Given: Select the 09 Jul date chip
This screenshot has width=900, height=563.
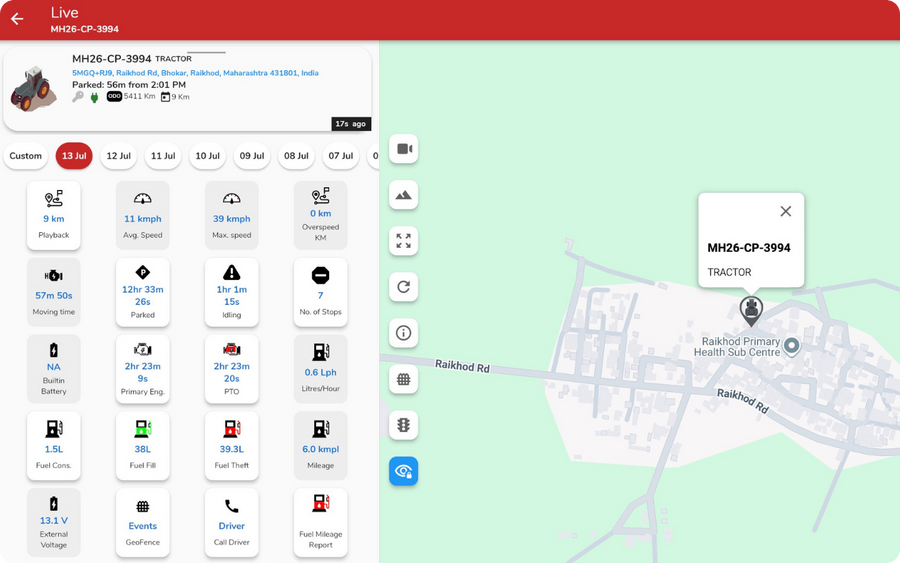Looking at the screenshot, I should coord(252,156).
